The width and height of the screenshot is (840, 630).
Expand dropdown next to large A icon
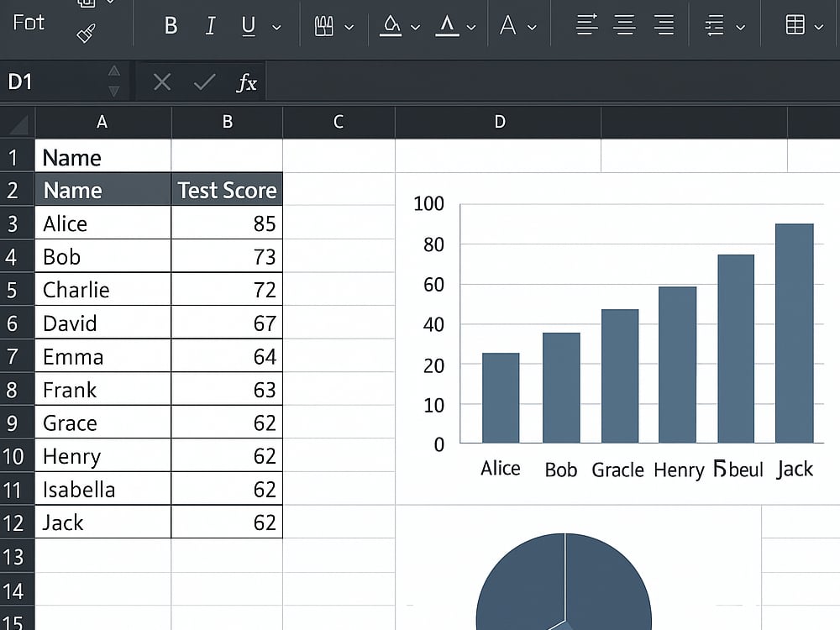tap(532, 28)
